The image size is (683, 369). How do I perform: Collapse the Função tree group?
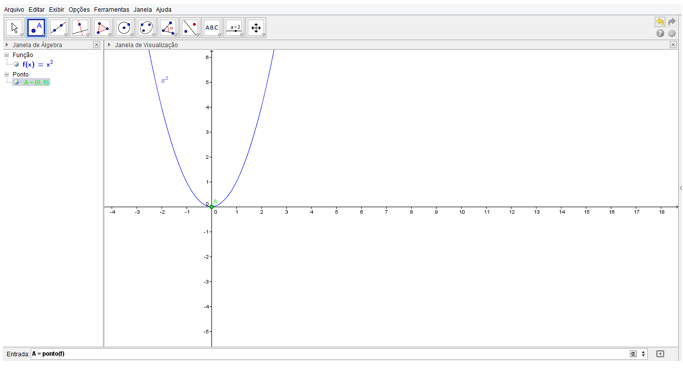point(7,55)
